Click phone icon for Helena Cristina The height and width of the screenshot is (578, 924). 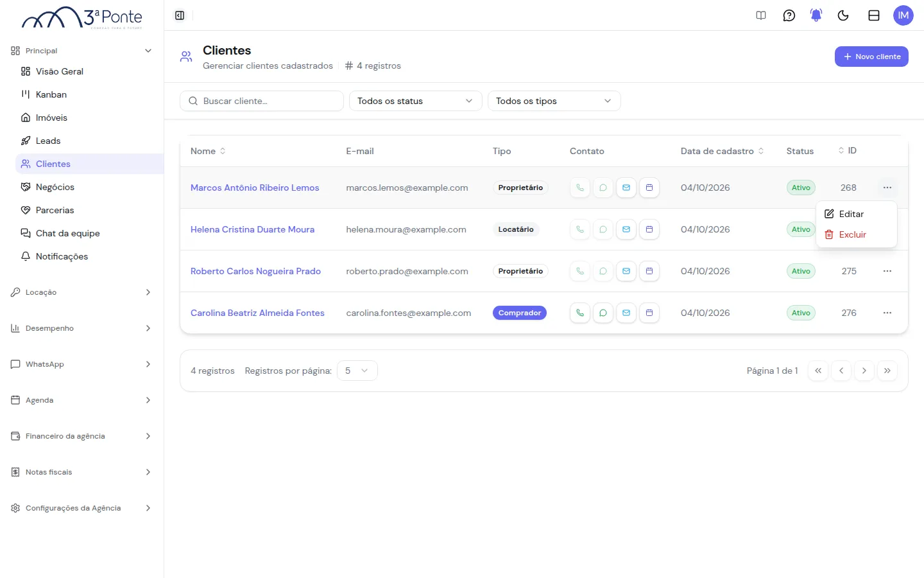pos(580,229)
